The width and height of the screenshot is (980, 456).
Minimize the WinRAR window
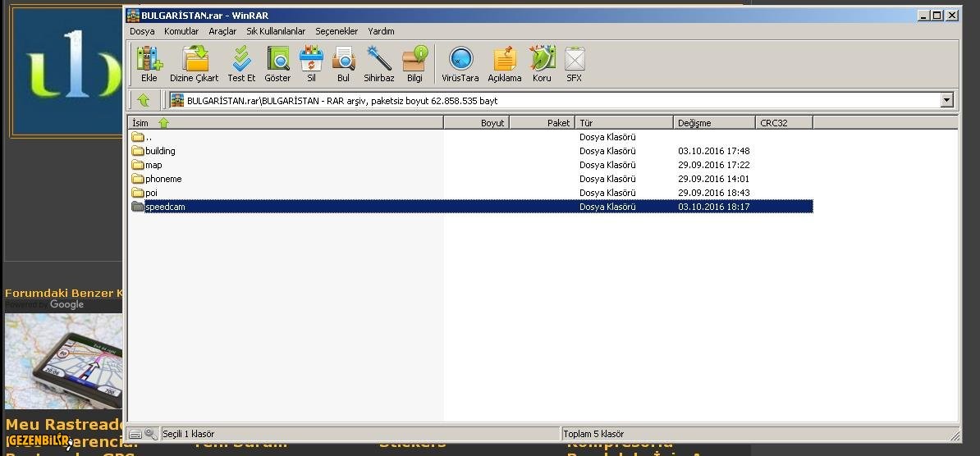(x=924, y=16)
